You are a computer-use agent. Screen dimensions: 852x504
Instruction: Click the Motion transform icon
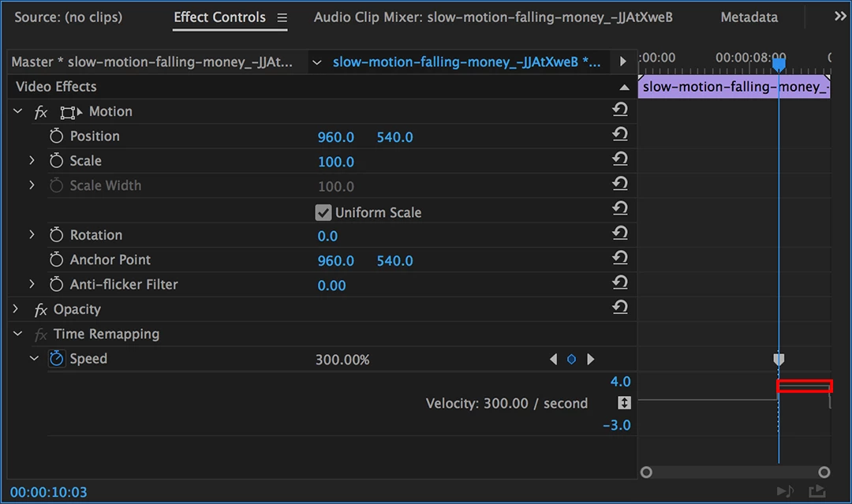(x=71, y=113)
